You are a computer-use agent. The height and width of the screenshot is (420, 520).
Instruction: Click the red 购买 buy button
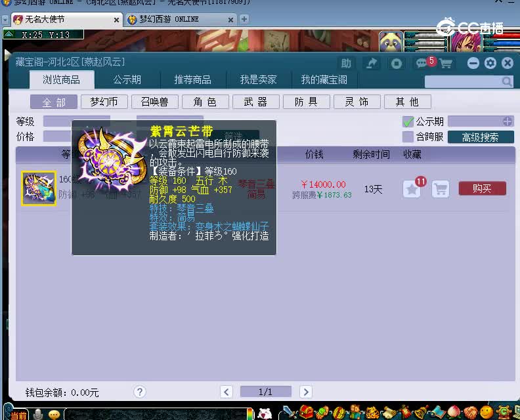point(482,188)
